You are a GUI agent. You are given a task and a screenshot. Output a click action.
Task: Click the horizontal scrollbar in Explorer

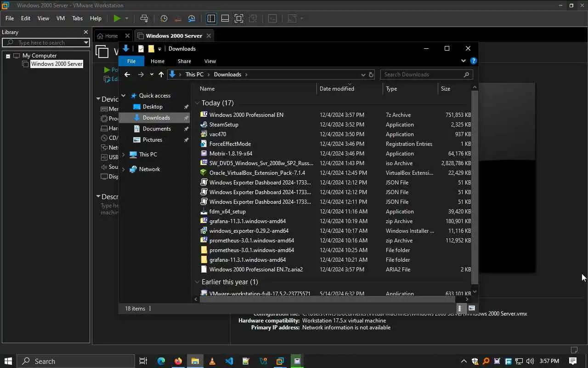tap(327, 299)
